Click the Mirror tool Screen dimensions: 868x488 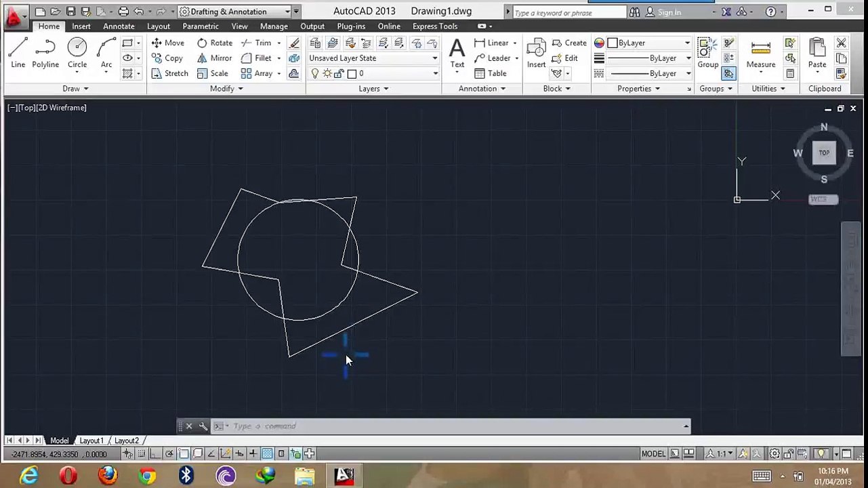coord(214,58)
